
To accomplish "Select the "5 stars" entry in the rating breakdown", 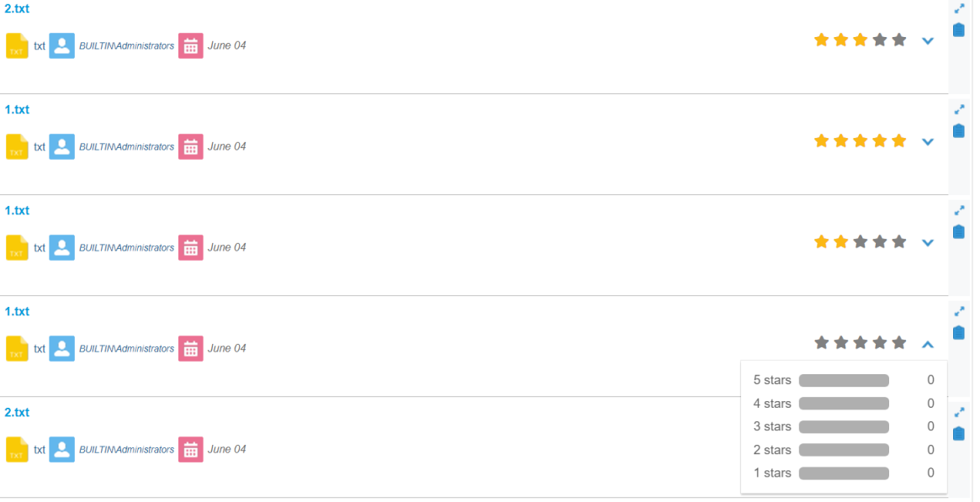I will (x=772, y=380).
